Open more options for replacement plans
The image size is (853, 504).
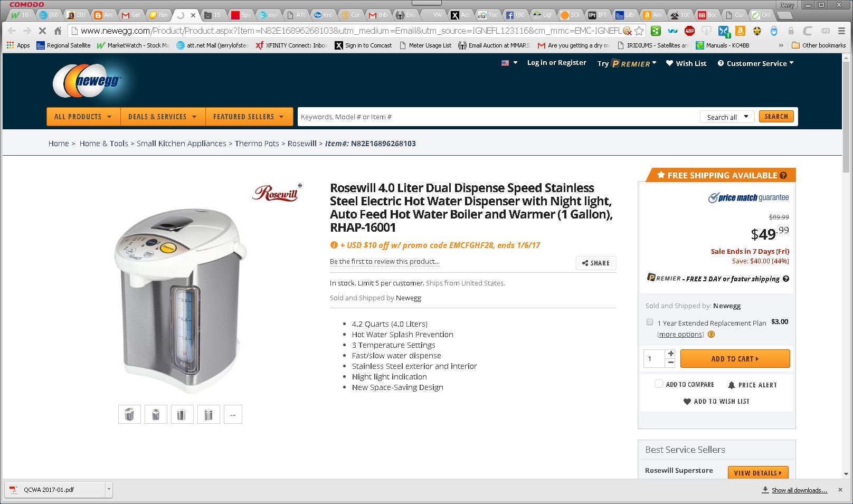pos(680,334)
